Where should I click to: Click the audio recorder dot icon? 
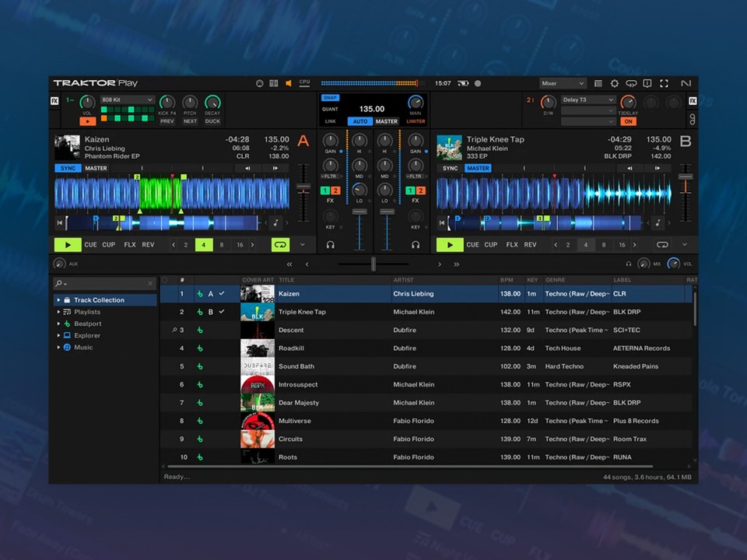pyautogui.click(x=477, y=83)
